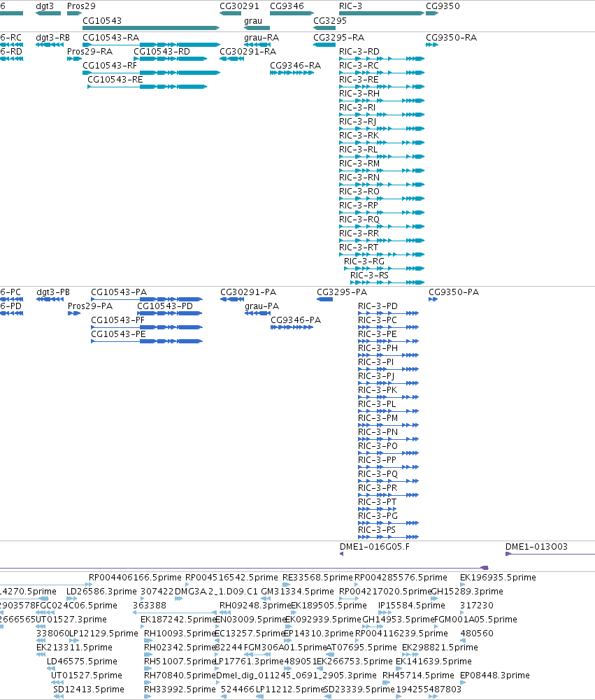Choose the grau-RA transcript

257,45
